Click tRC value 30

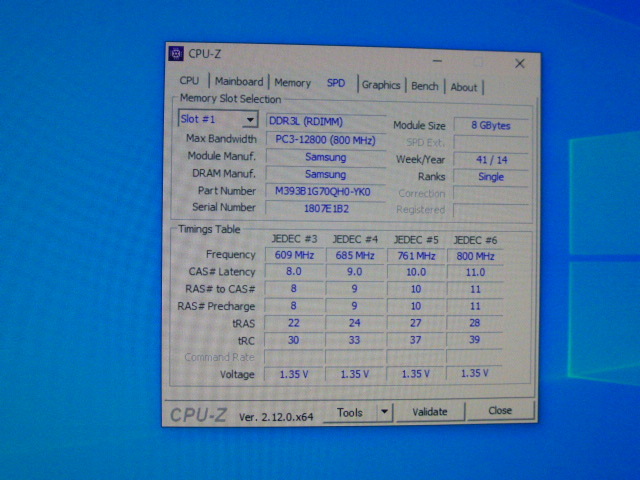coord(294,340)
